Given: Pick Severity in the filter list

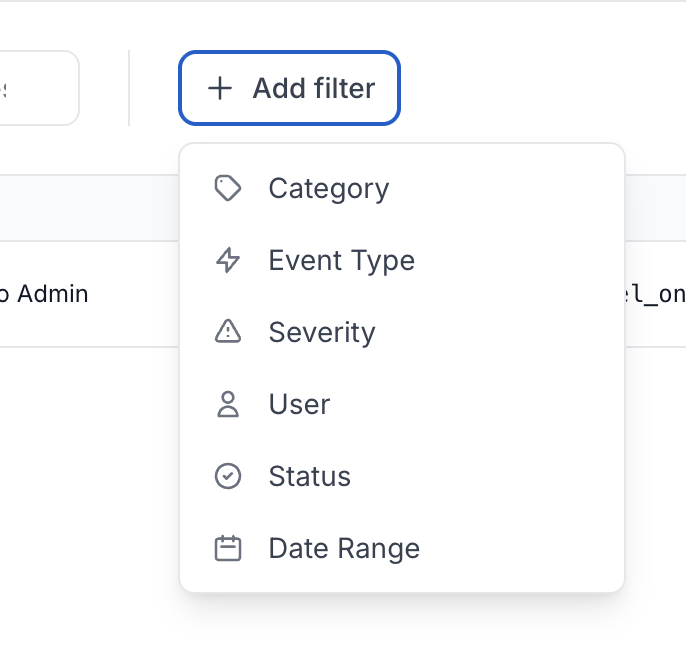Looking at the screenshot, I should click(x=321, y=332).
